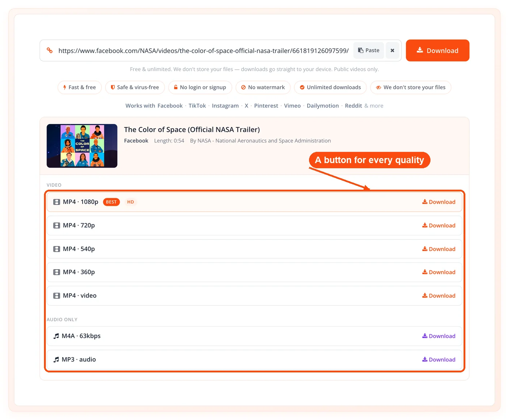Click the film icon next to MP4 720p
Viewport: 509px width, 420px height.
point(57,226)
